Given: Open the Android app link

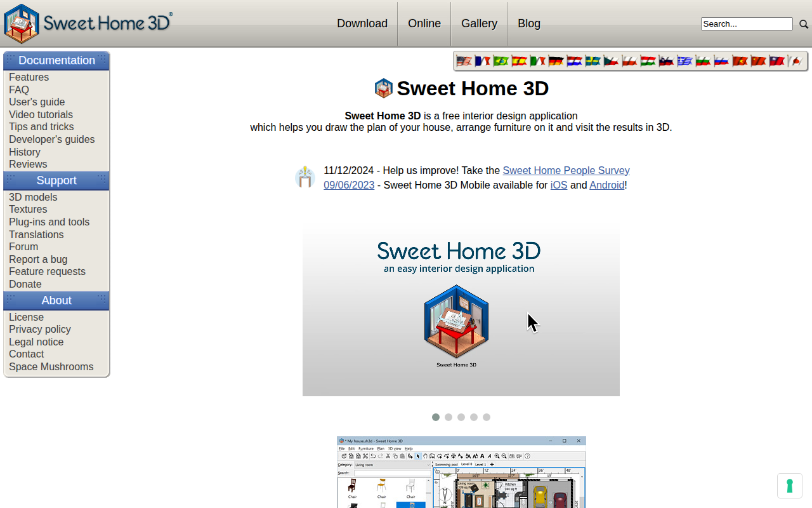Looking at the screenshot, I should [606, 185].
